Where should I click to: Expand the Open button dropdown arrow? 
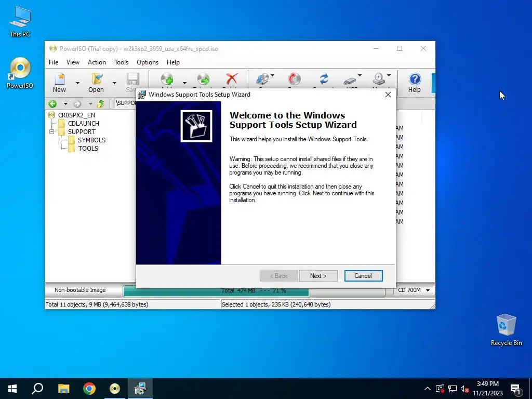coord(114,83)
